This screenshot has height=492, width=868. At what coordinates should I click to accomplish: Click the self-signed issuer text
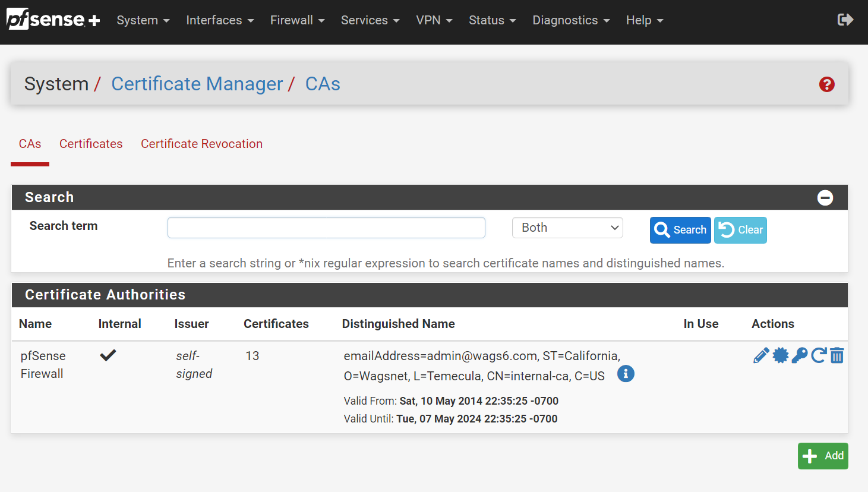[194, 365]
